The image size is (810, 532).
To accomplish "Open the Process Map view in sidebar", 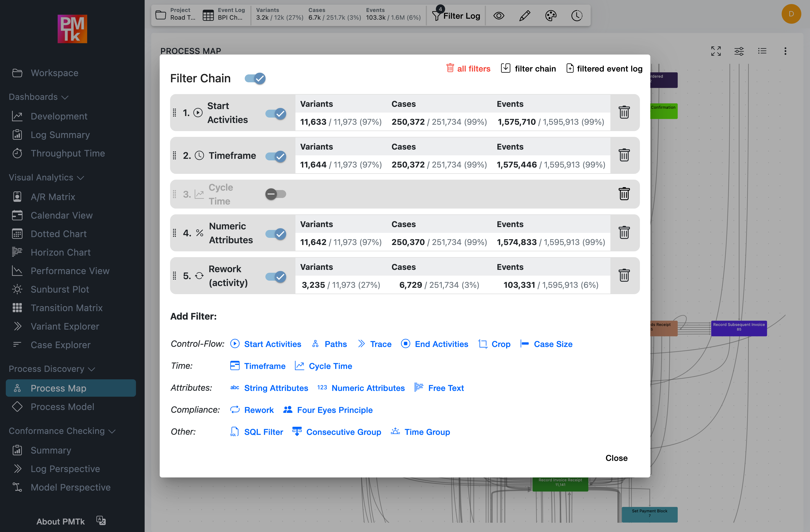I will pos(58,388).
